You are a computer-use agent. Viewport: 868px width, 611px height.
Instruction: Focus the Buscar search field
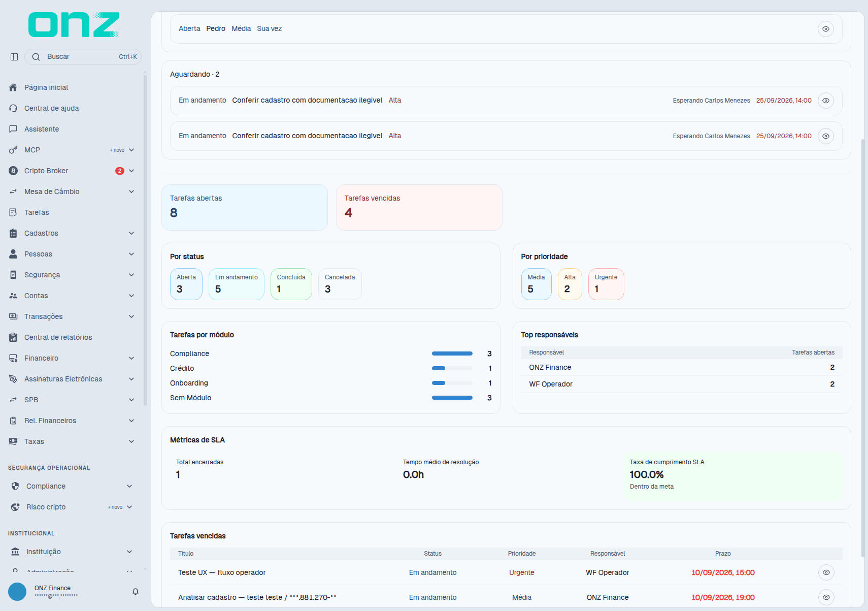pos(83,57)
